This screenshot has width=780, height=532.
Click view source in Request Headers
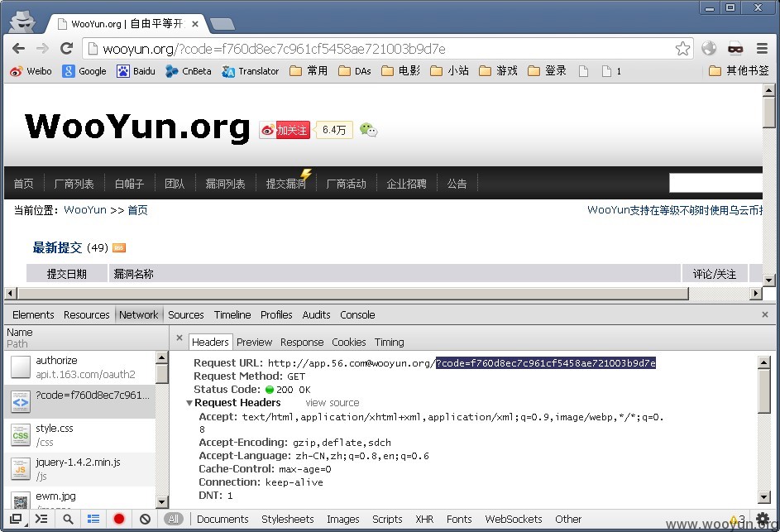click(333, 403)
